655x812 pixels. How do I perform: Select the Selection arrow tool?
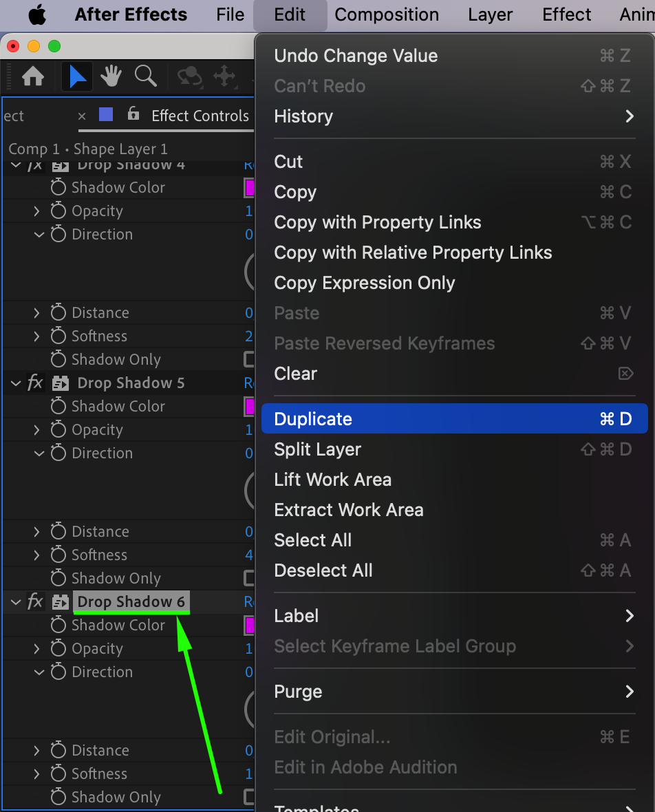pos(78,76)
